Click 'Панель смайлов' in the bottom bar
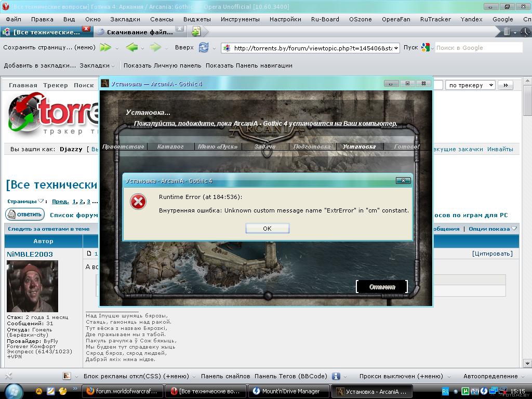The width and height of the screenshot is (532, 399). tap(225, 376)
